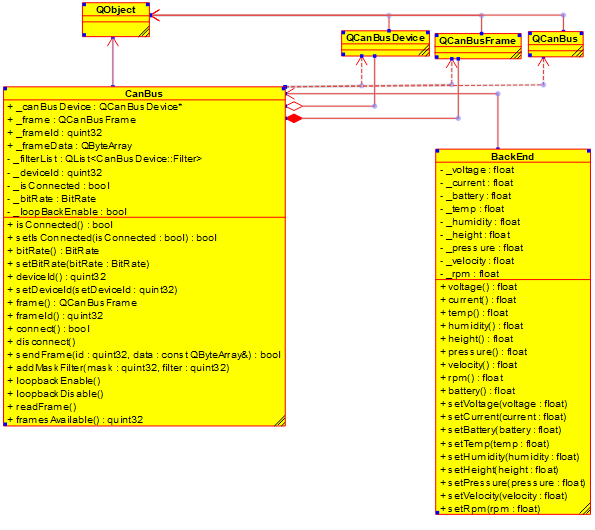595x530 pixels.
Task: Click the CanBus class title
Action: 144,94
